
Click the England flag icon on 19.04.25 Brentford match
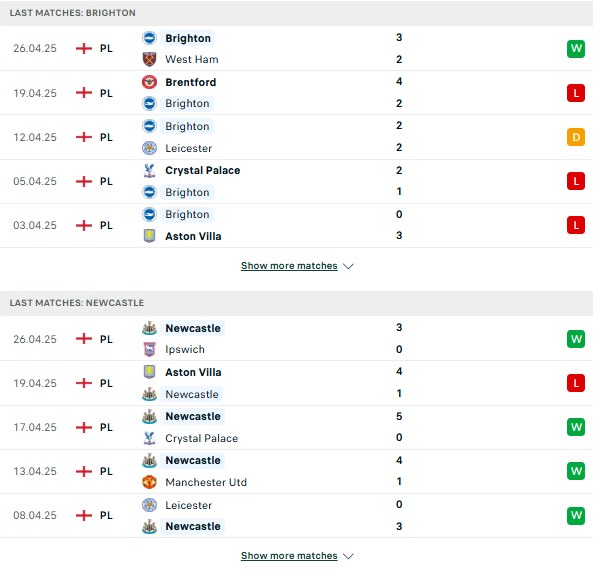pos(84,93)
